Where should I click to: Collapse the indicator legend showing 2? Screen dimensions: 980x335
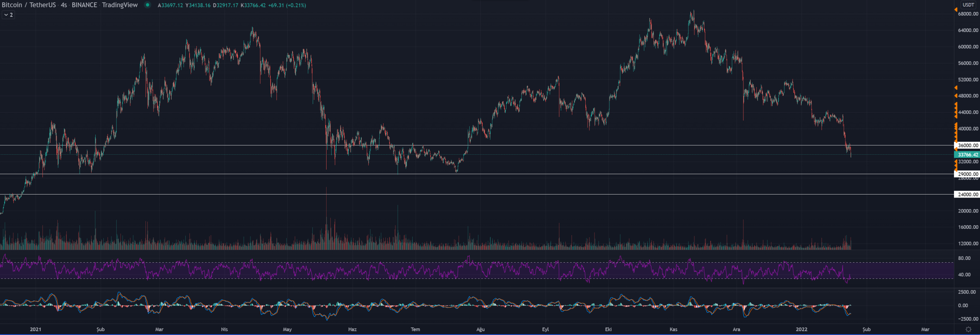pos(8,15)
